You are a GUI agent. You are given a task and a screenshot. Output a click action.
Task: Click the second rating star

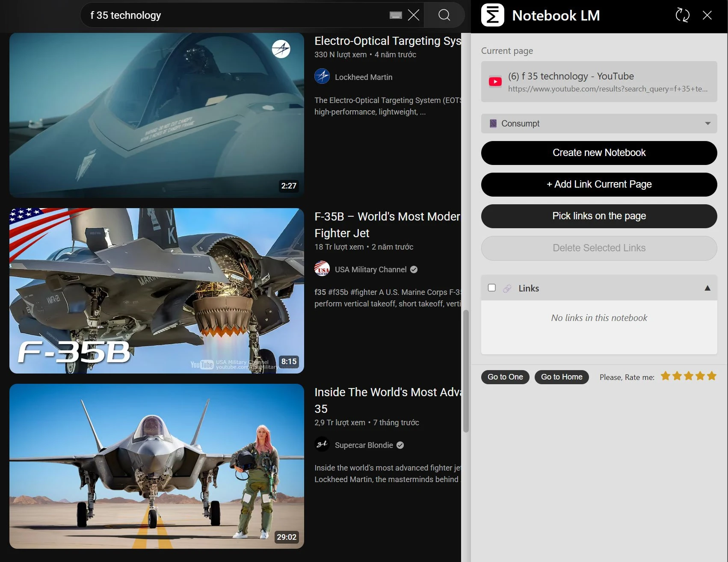677,376
